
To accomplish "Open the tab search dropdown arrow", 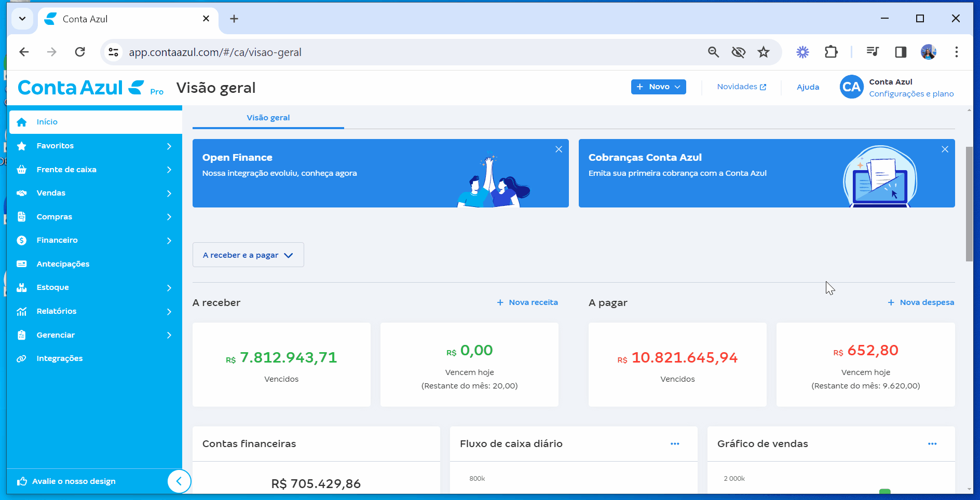I will pos(22,19).
